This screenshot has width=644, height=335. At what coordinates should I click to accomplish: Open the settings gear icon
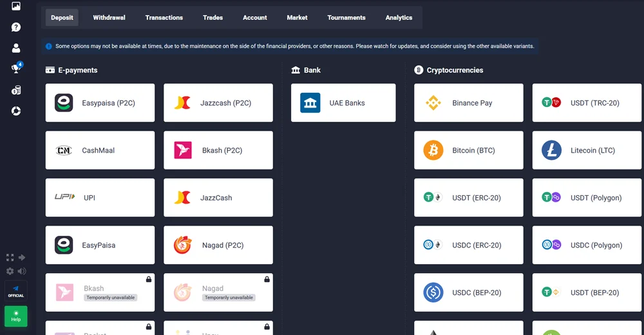[10, 271]
